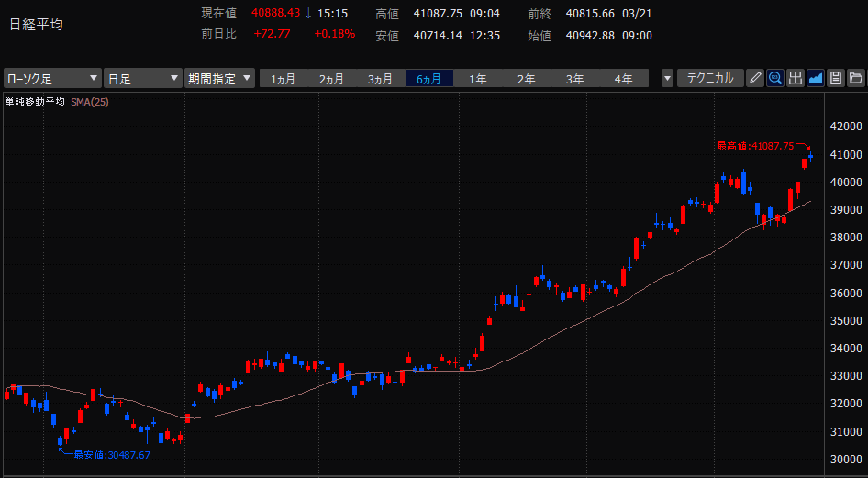Select the pencil drawing tool icon
This screenshot has height=478, width=868.
[754, 78]
